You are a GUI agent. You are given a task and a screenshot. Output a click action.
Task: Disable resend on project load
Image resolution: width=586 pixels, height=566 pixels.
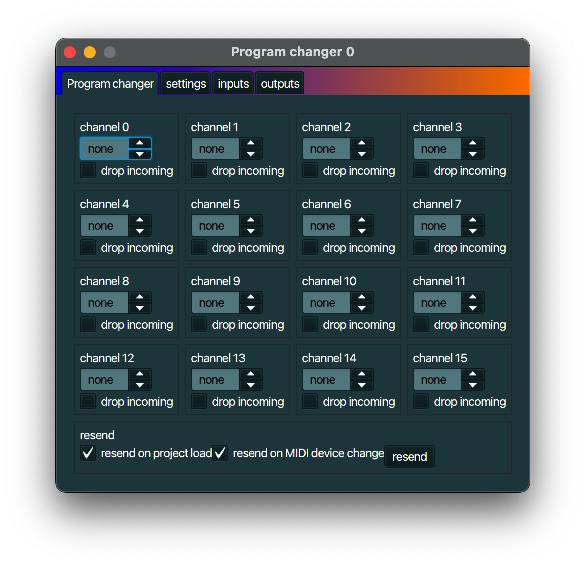88,453
